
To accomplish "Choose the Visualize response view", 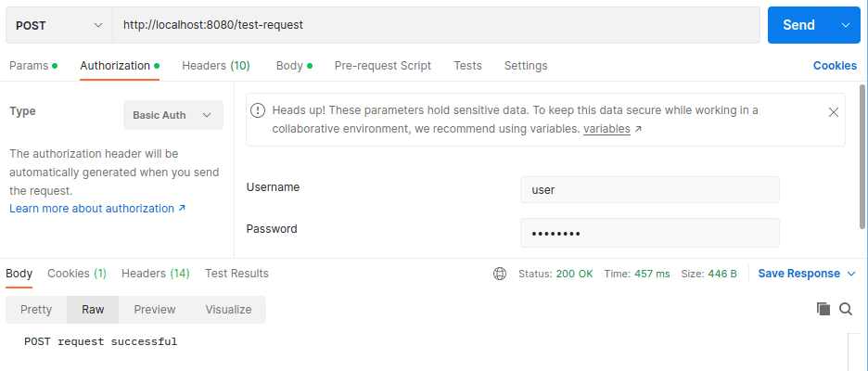I will [x=228, y=310].
